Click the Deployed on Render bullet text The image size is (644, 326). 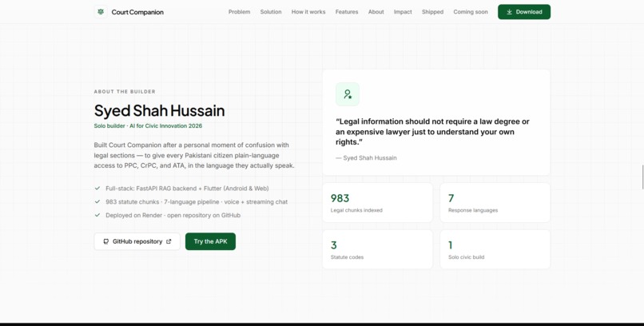[x=173, y=215]
